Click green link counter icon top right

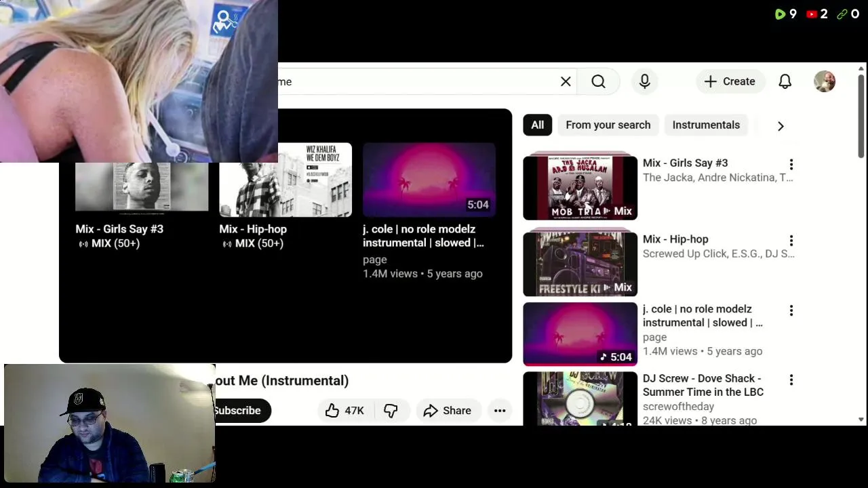[842, 14]
